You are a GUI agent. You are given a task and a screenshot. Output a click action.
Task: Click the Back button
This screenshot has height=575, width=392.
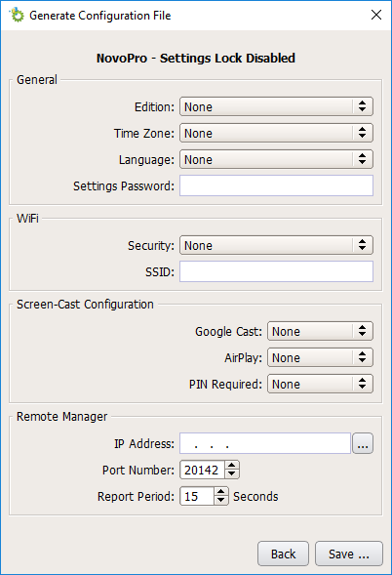coord(283,554)
